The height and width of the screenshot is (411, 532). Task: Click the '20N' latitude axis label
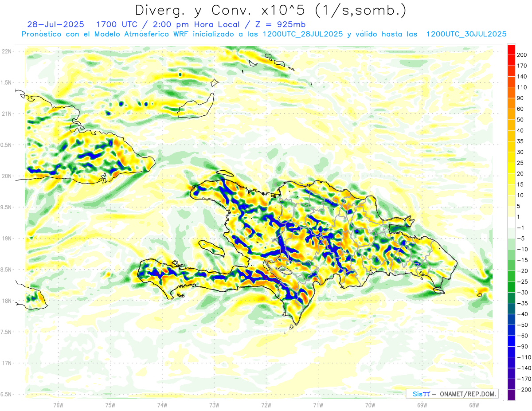click(7, 176)
